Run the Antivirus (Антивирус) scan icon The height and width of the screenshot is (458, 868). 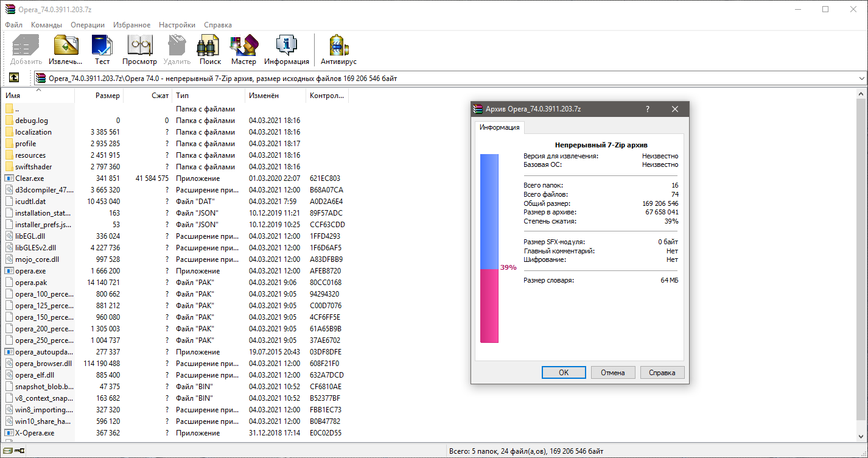[x=338, y=47]
